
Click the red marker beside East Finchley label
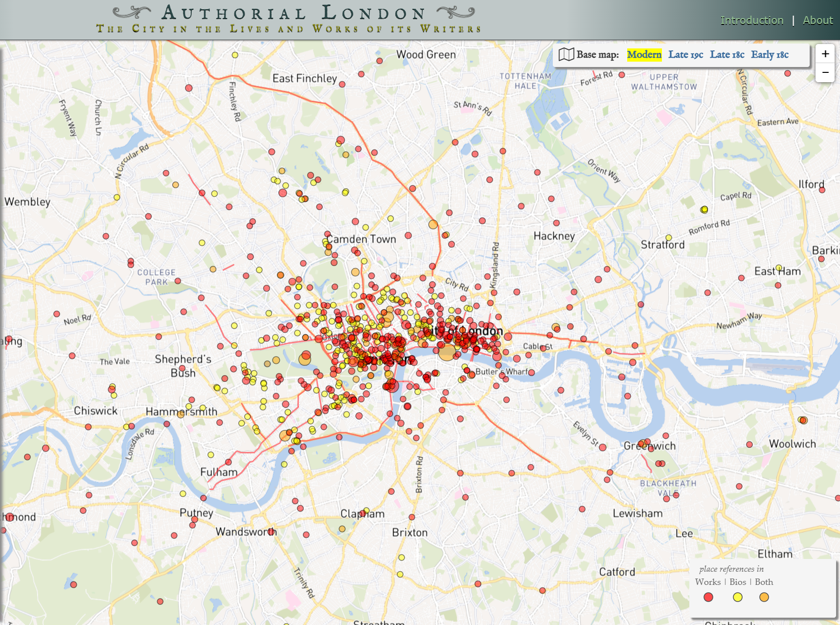click(x=342, y=84)
